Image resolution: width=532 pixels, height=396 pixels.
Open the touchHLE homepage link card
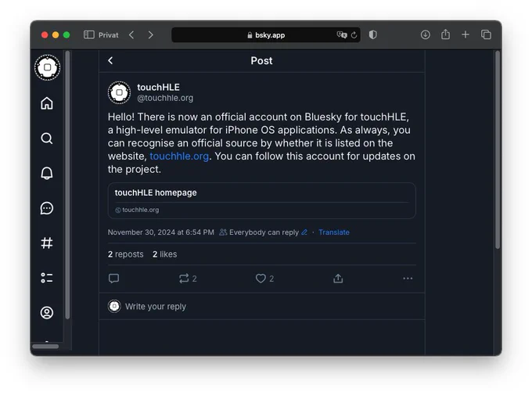coord(261,200)
